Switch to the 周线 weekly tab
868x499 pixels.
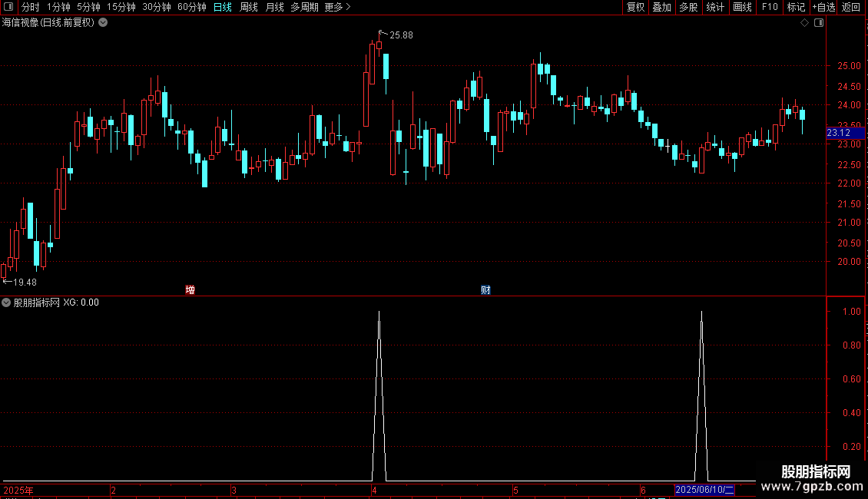pos(249,7)
